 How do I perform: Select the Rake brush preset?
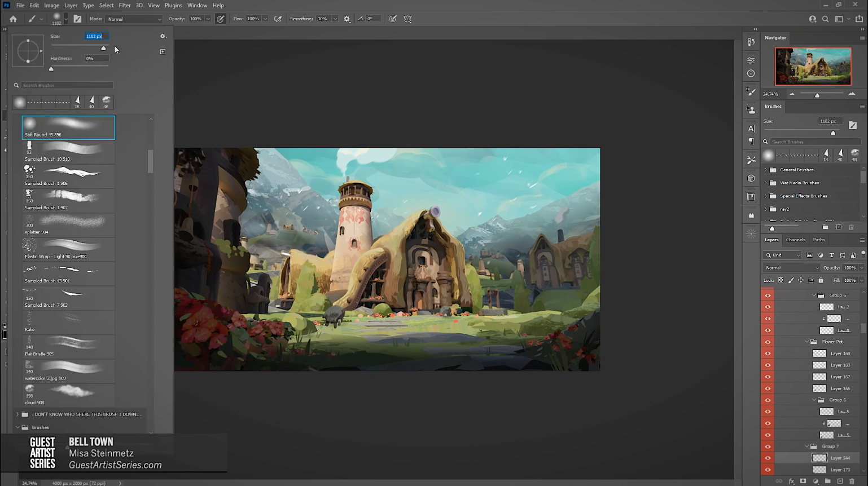pyautogui.click(x=68, y=322)
